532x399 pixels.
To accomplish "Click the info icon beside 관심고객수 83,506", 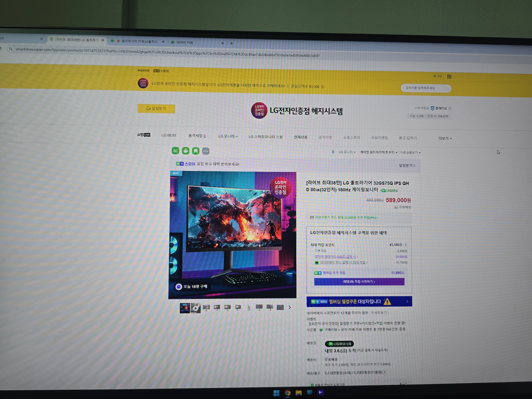I will pos(323,87).
